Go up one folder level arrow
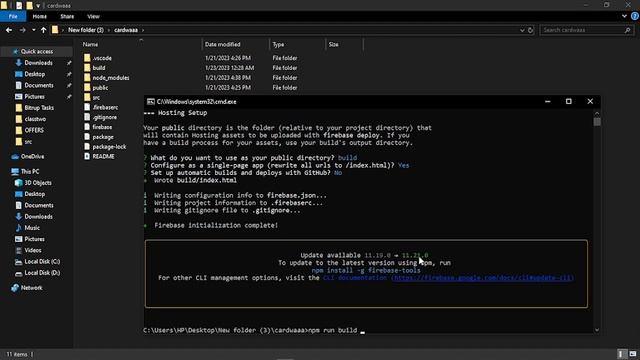The height and width of the screenshot is (360, 640). tap(43, 30)
